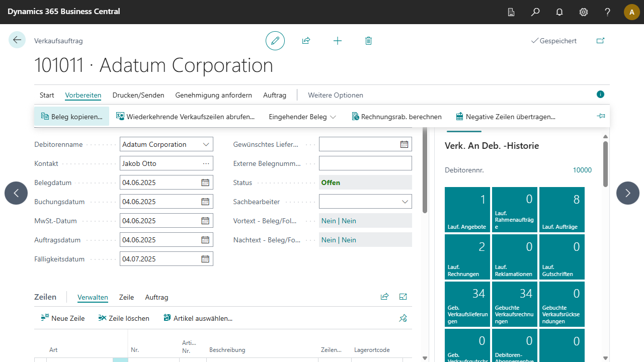The height and width of the screenshot is (362, 644).
Task: Click the back arrow button
Action: 17,40
